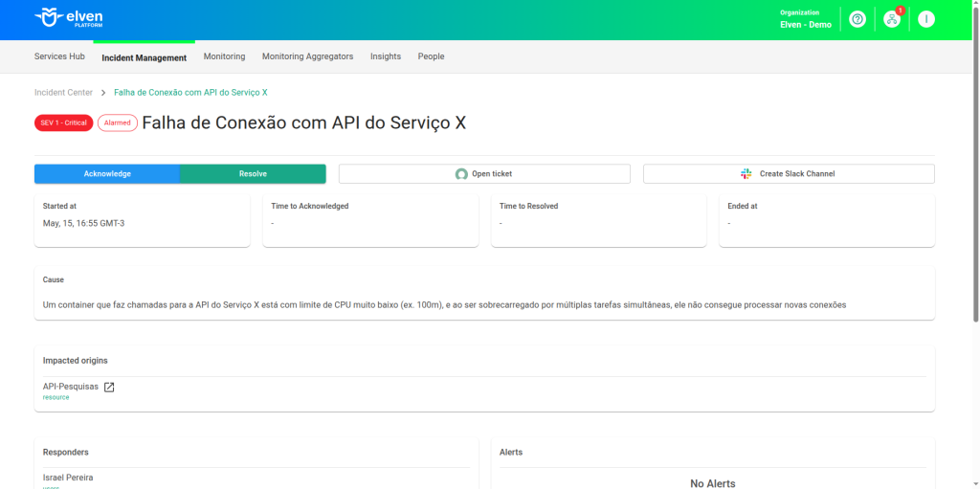Click the SEV 1 - Critical badge

coord(63,122)
